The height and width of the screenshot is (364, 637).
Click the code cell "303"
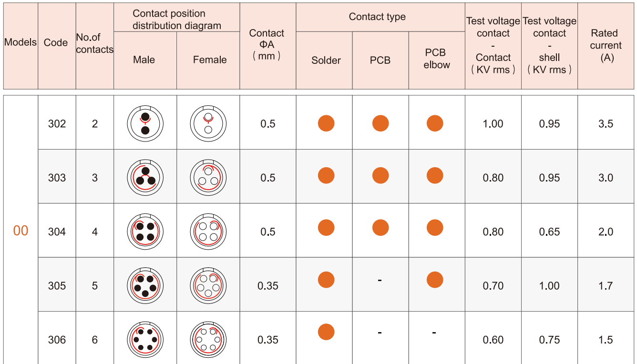pyautogui.click(x=57, y=178)
